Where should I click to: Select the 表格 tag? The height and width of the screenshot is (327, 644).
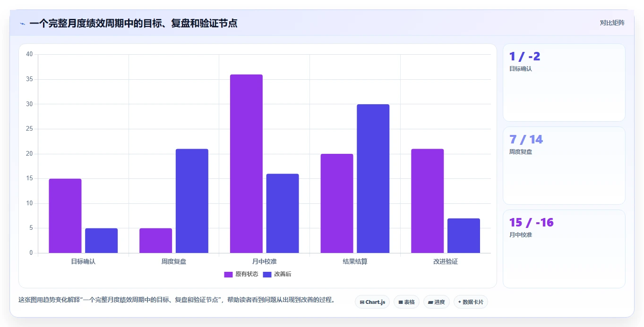coord(406,302)
